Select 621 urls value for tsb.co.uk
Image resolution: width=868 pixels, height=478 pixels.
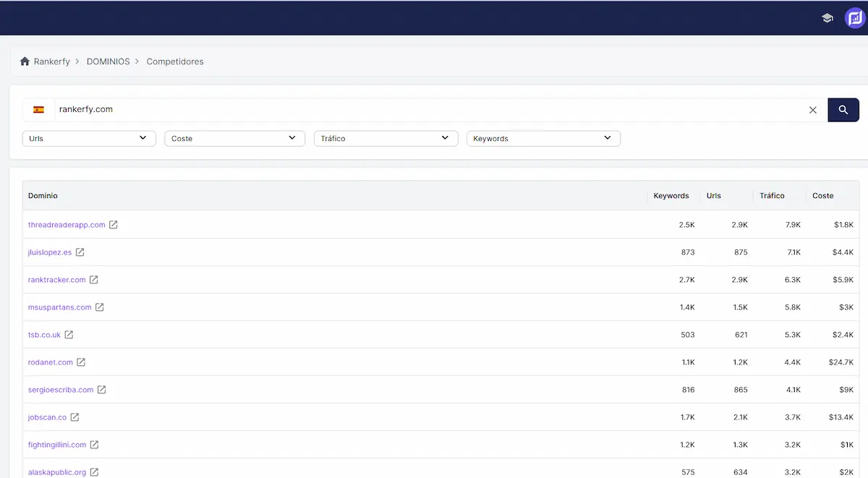click(x=741, y=335)
